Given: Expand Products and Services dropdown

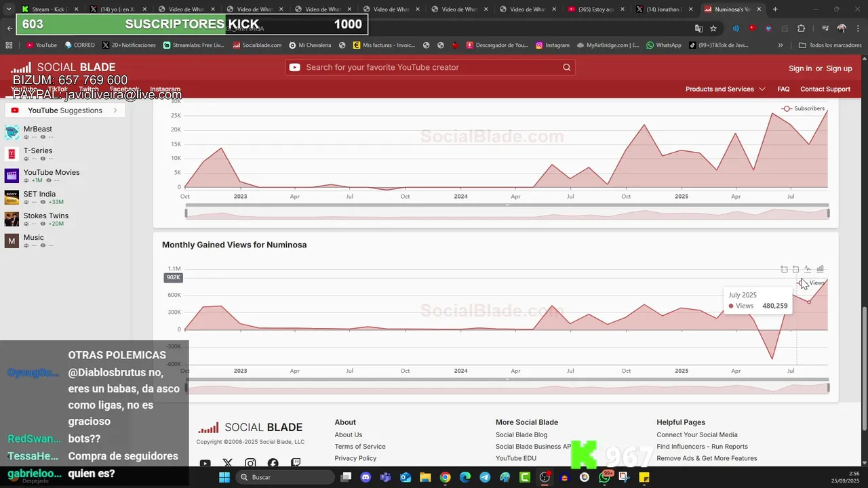Looking at the screenshot, I should click(725, 89).
